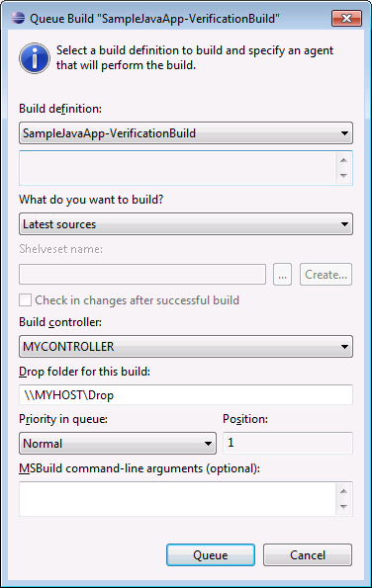The image size is (372, 588).
Task: Expand the Normal priority dropdown
Action: click(118, 443)
